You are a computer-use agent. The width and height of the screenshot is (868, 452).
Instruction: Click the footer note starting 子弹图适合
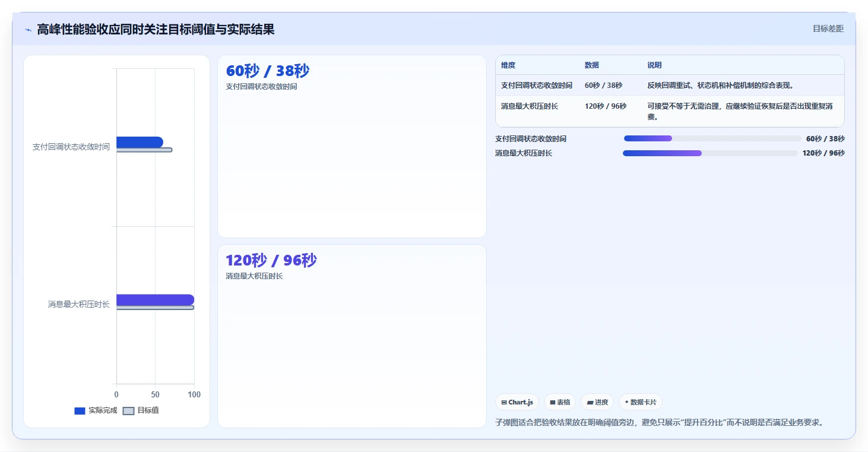[659, 423]
